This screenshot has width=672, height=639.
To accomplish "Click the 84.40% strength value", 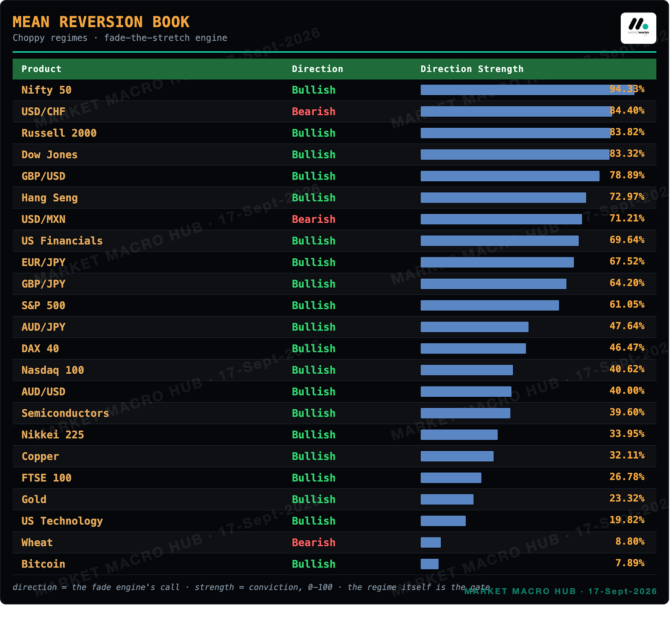I will click(627, 111).
